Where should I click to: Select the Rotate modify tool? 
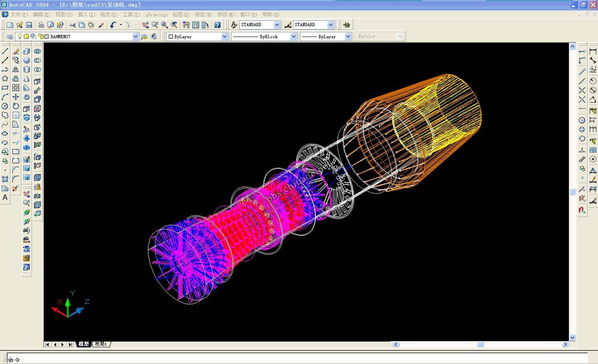pyautogui.click(x=16, y=106)
